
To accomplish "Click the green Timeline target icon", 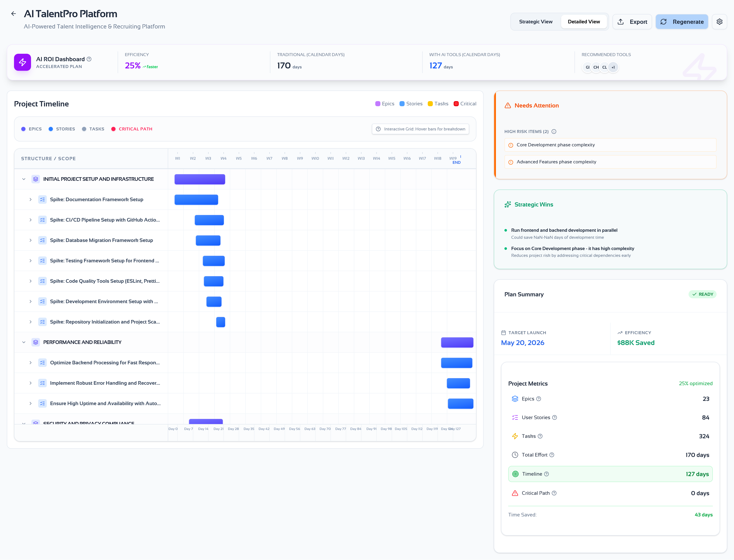I will (515, 474).
